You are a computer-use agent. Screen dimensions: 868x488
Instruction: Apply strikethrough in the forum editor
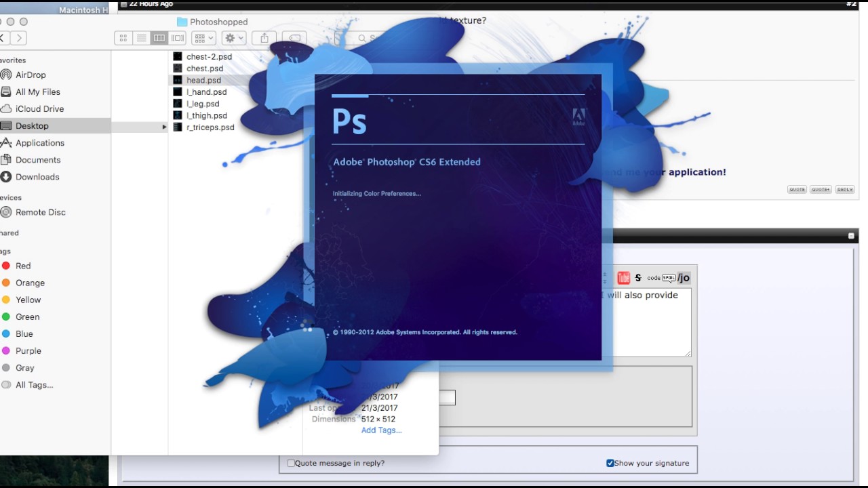638,278
